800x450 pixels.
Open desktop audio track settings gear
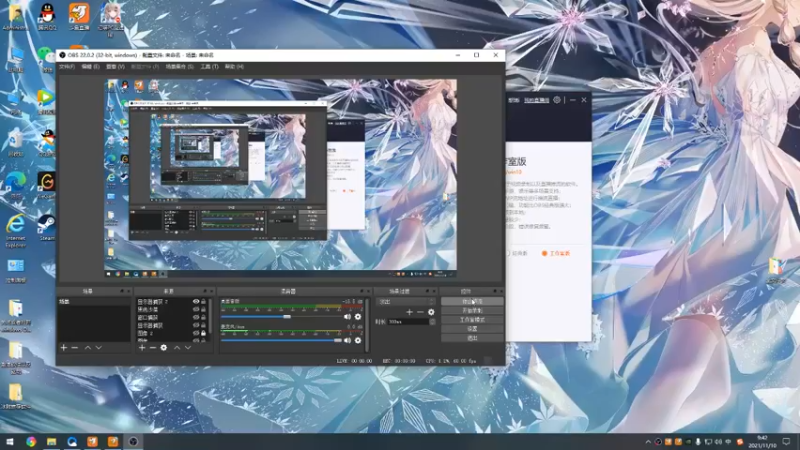(358, 316)
